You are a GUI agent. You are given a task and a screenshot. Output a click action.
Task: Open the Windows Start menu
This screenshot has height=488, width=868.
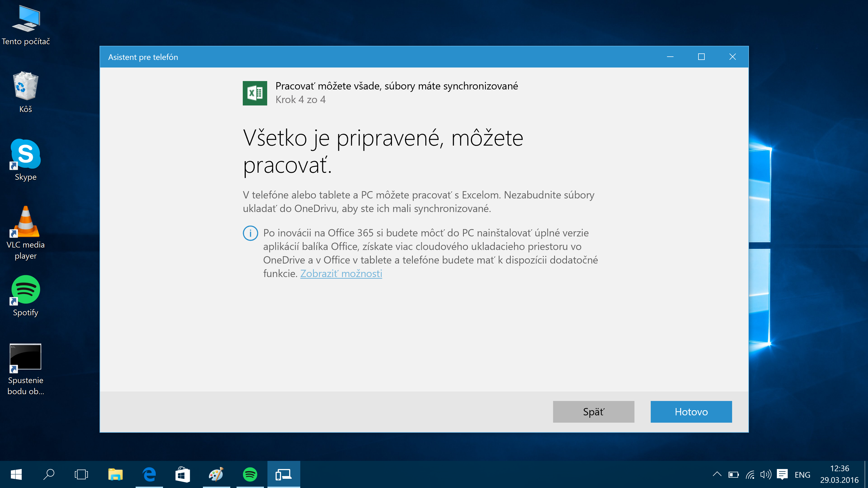coord(16,474)
